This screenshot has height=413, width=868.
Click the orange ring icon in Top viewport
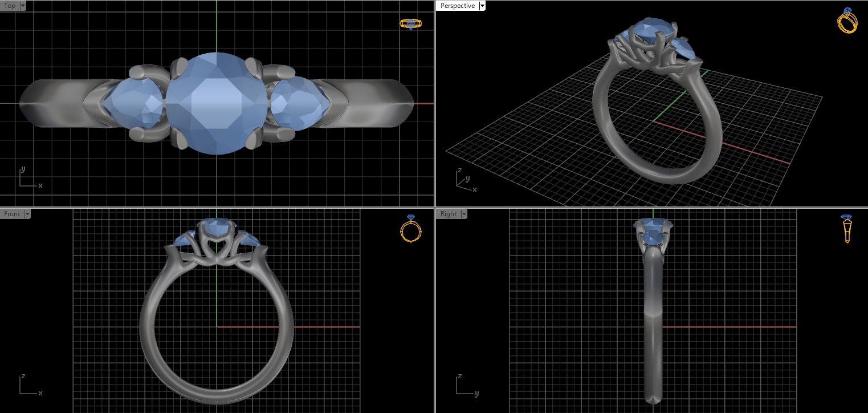click(411, 24)
